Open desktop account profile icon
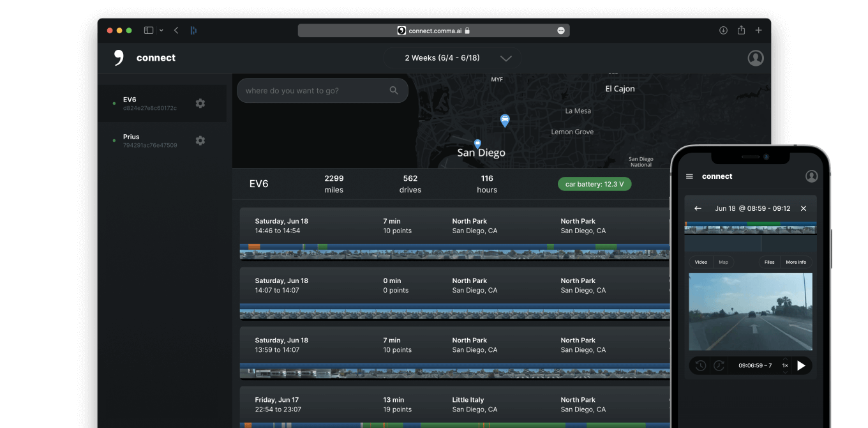The image size is (868, 428). point(756,58)
